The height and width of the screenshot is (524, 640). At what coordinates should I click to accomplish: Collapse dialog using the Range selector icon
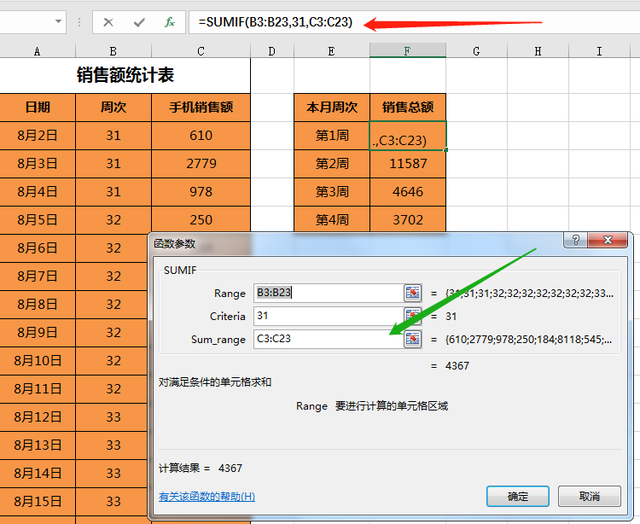tap(412, 293)
